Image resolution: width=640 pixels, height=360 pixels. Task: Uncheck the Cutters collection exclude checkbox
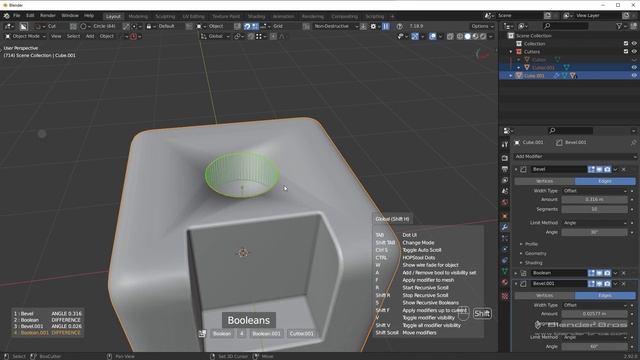(626, 52)
